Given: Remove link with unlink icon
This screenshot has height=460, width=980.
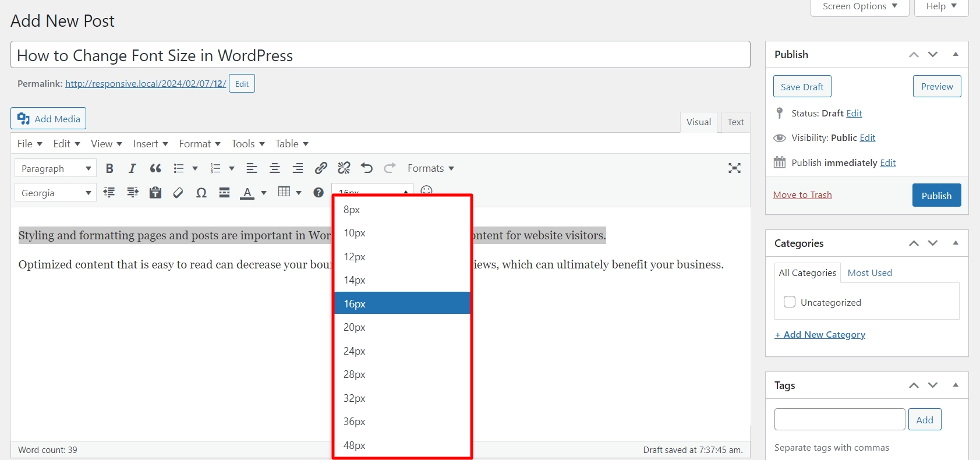Looking at the screenshot, I should tap(344, 168).
